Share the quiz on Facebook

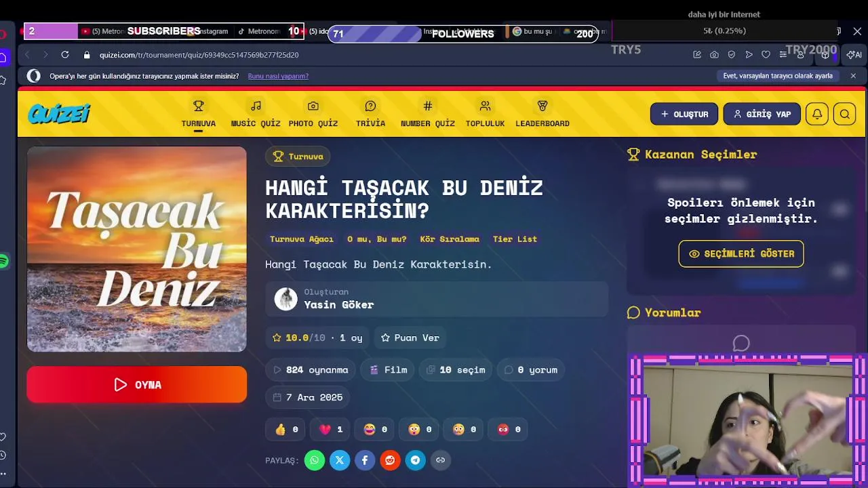[x=365, y=460]
